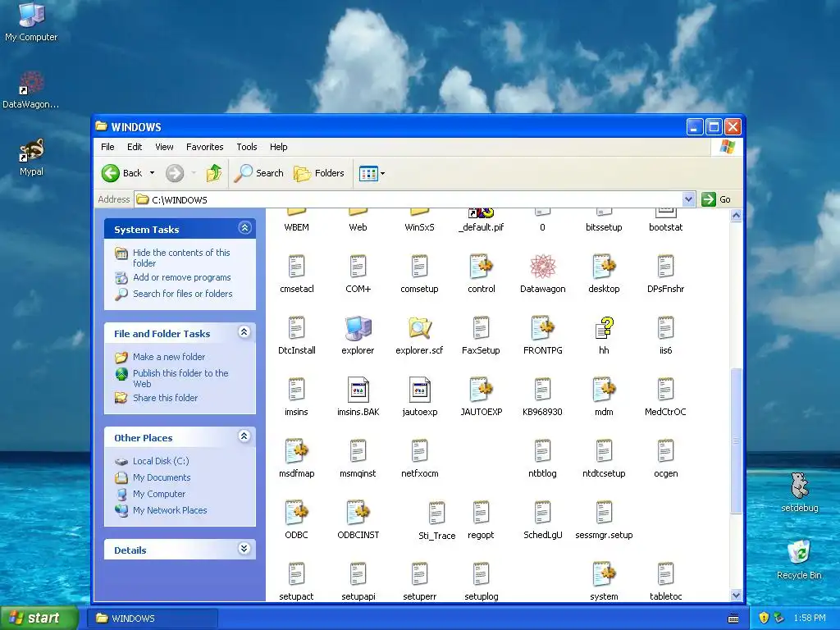This screenshot has width=840, height=630.
Task: Open the Favorites menu
Action: (x=204, y=147)
